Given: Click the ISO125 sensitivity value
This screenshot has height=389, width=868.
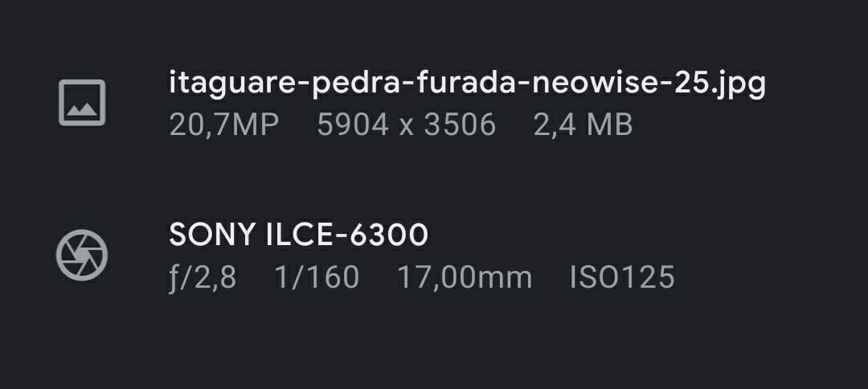Looking at the screenshot, I should pos(621,277).
